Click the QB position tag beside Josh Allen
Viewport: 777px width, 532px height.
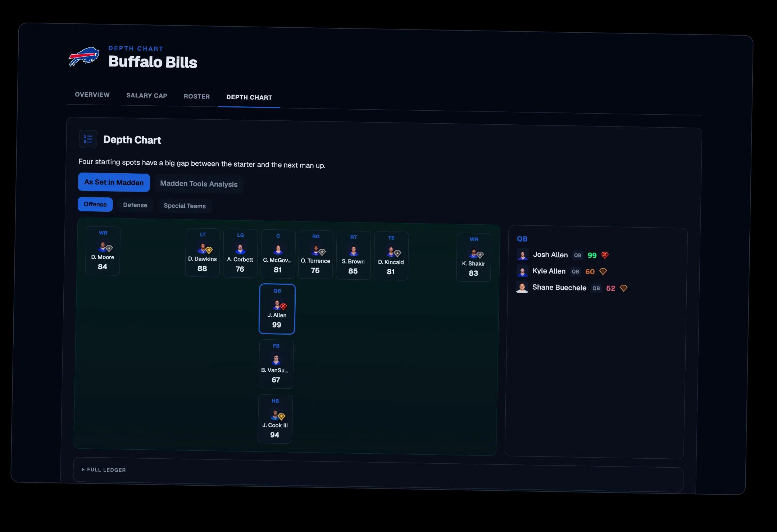[578, 255]
